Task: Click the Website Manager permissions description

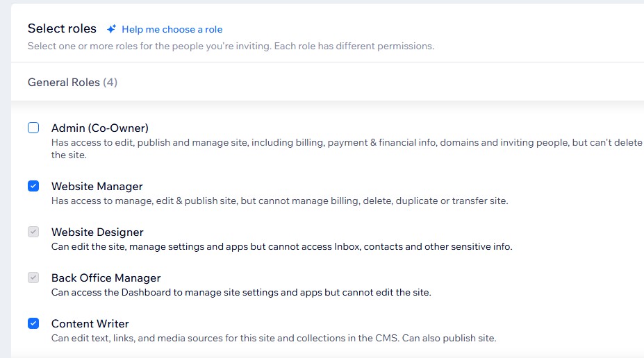Action: point(279,201)
